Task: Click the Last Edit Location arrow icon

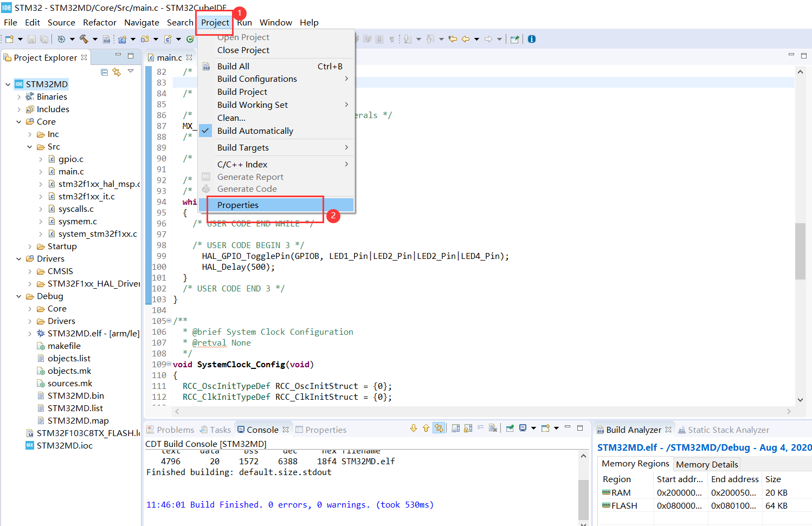Action: coord(453,39)
